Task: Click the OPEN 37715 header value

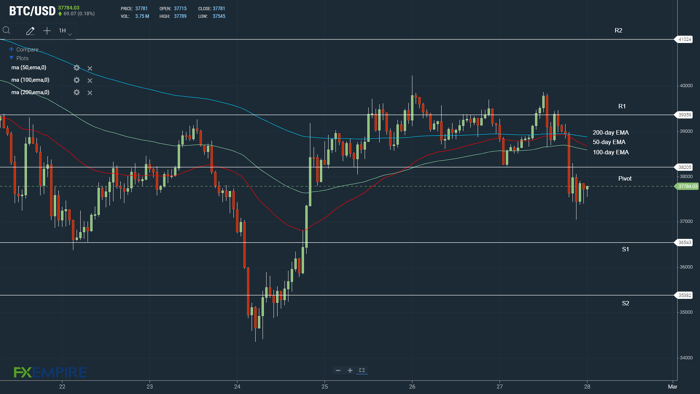Action: tap(180, 8)
